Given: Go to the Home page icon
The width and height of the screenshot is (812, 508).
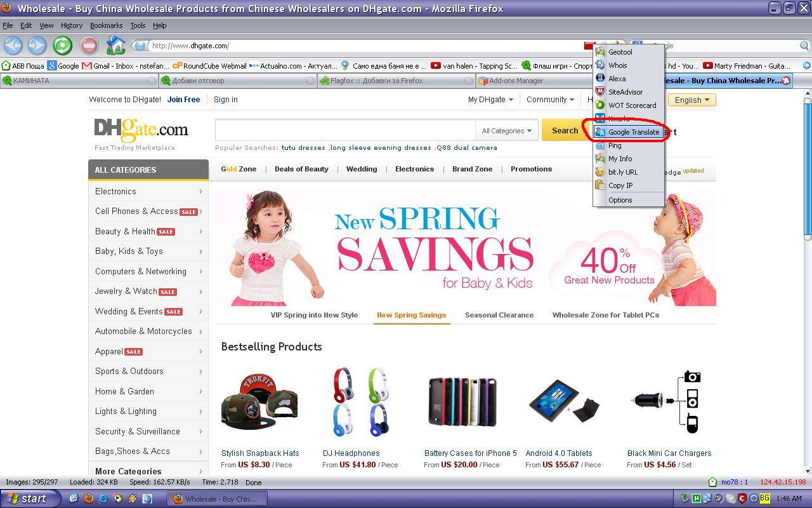Looking at the screenshot, I should 115,46.
